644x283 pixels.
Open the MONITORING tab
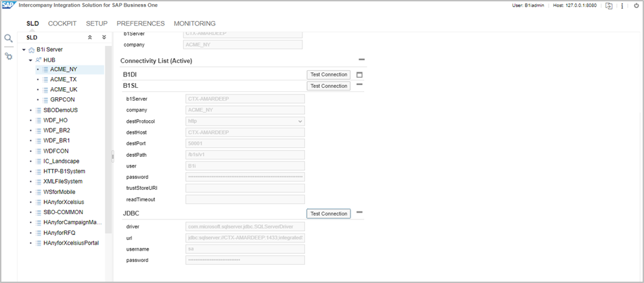tap(195, 24)
